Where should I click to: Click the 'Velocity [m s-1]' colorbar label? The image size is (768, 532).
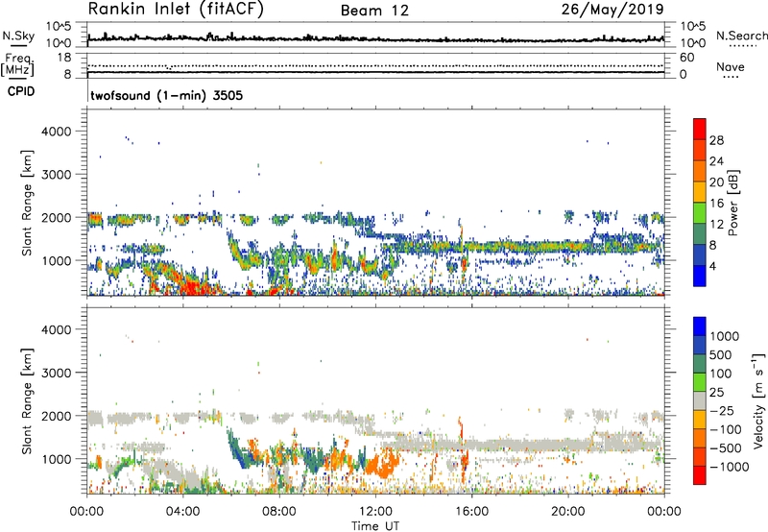[758, 400]
